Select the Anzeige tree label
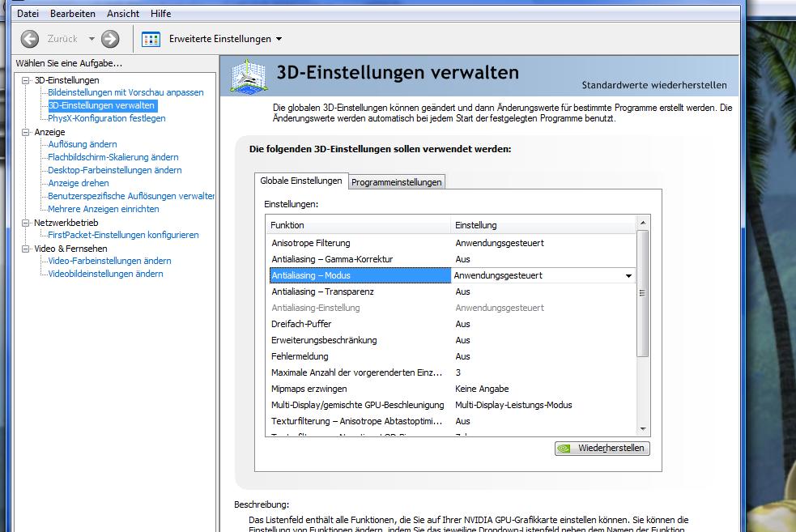This screenshot has width=796, height=532. point(49,132)
